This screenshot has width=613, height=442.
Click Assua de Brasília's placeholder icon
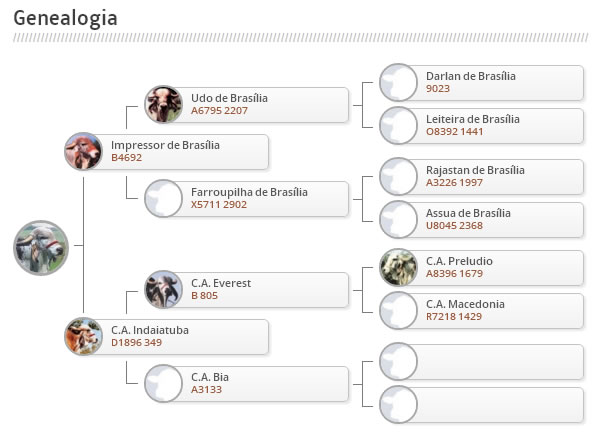pyautogui.click(x=398, y=219)
